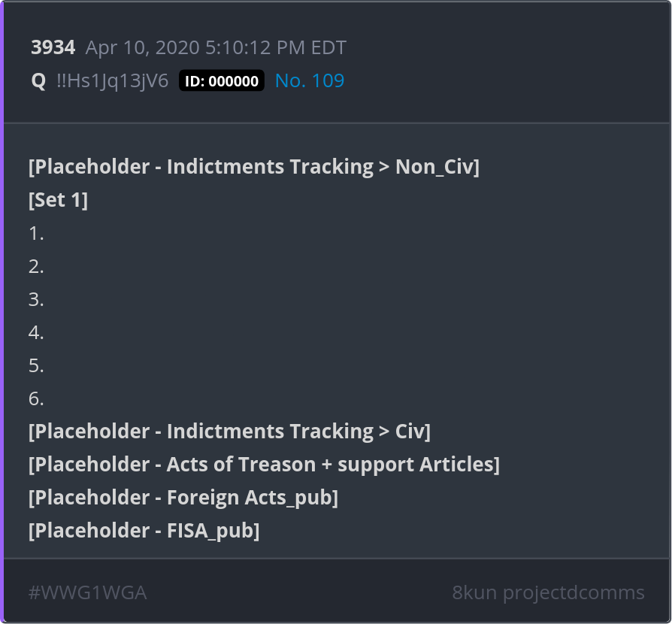672x624 pixels.
Task: Select list item number 4
Action: (x=36, y=332)
